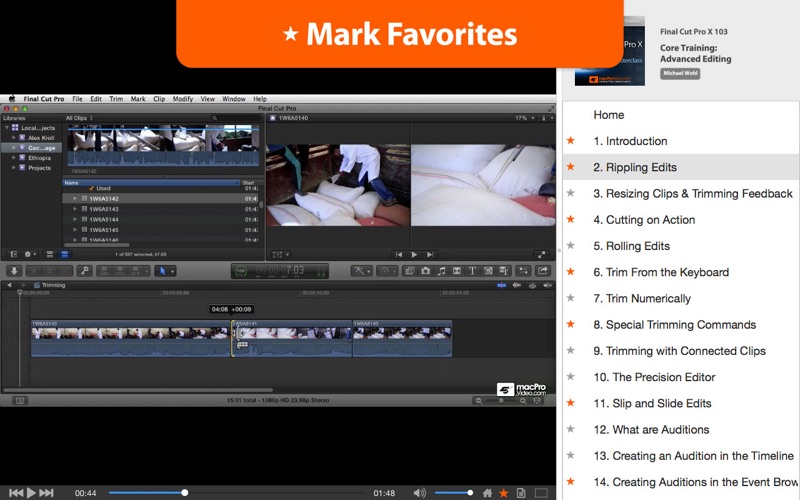Play the tutorial video
This screenshot has height=500, width=800.
[31, 493]
